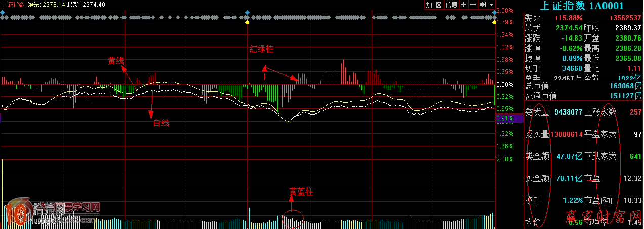The width and height of the screenshot is (644, 229).
Task: Click the blue diamond marker at top-left
Action: 3,12
